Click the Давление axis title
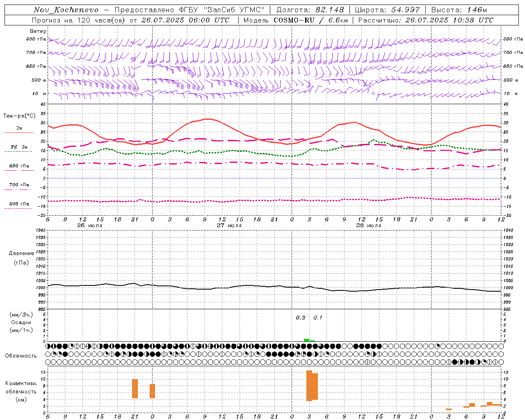This screenshot has width=525, height=420. coord(21,253)
